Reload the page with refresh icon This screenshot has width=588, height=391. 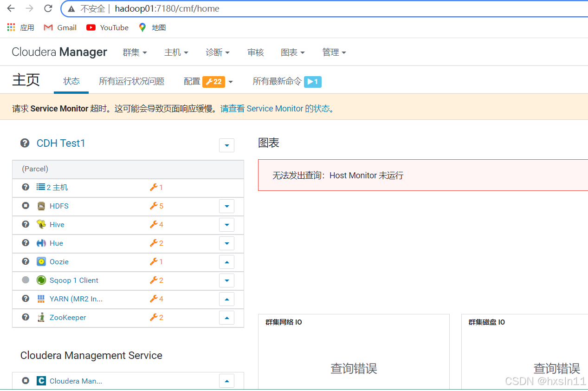click(48, 8)
